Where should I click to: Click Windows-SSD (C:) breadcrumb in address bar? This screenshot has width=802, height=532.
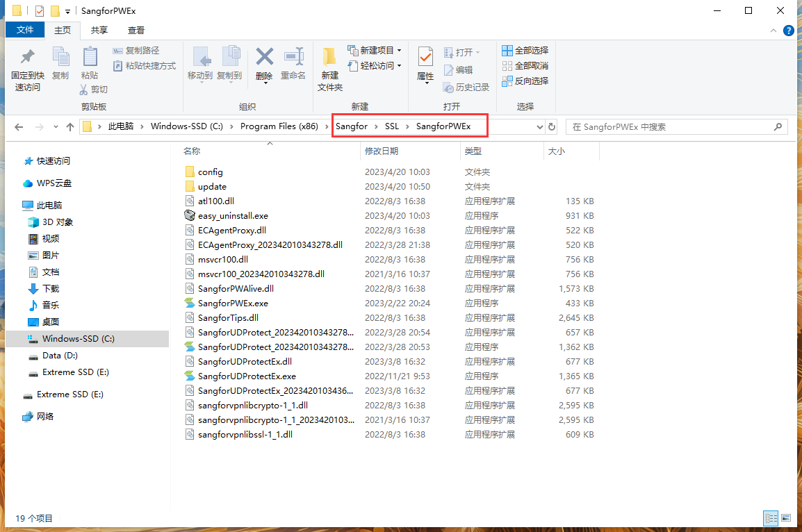coord(187,126)
